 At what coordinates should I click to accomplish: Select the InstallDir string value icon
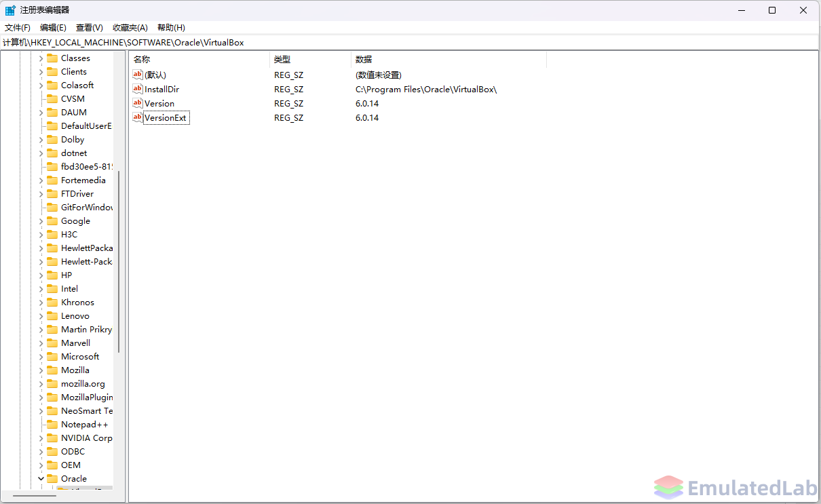pos(138,89)
